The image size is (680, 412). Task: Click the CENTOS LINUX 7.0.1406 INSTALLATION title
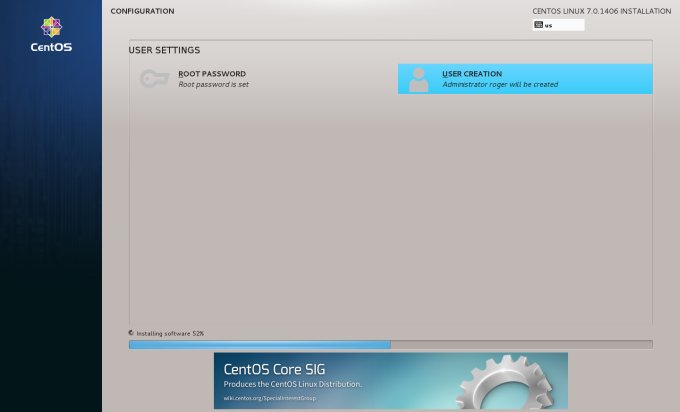(602, 11)
